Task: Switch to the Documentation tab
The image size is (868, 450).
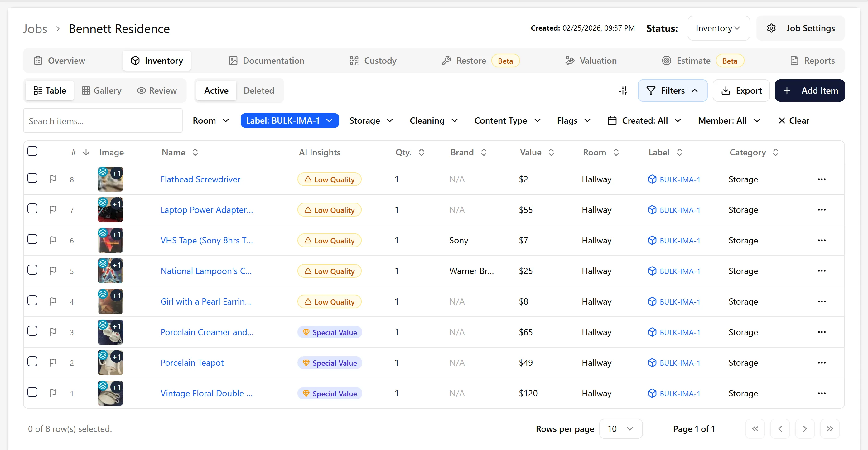Action: (x=267, y=61)
